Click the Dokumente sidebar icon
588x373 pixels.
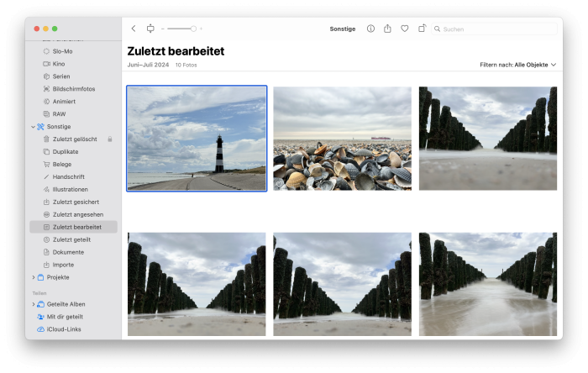46,252
